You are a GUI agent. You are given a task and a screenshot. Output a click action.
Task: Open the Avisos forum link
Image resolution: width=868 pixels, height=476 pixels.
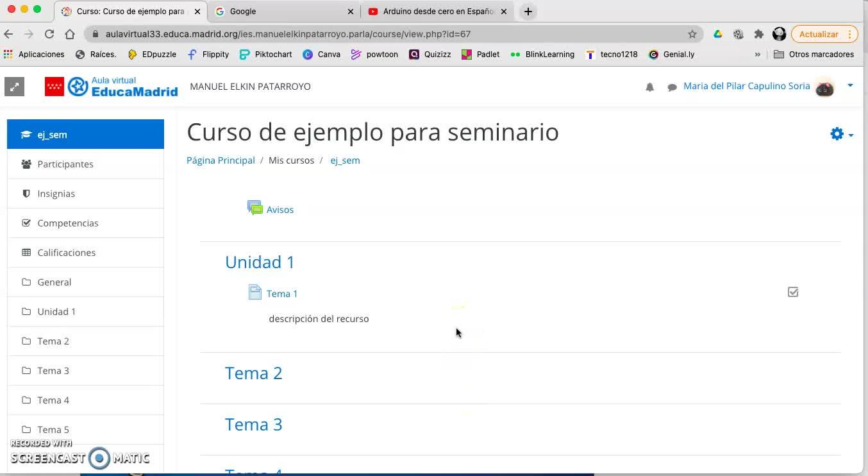coord(280,210)
